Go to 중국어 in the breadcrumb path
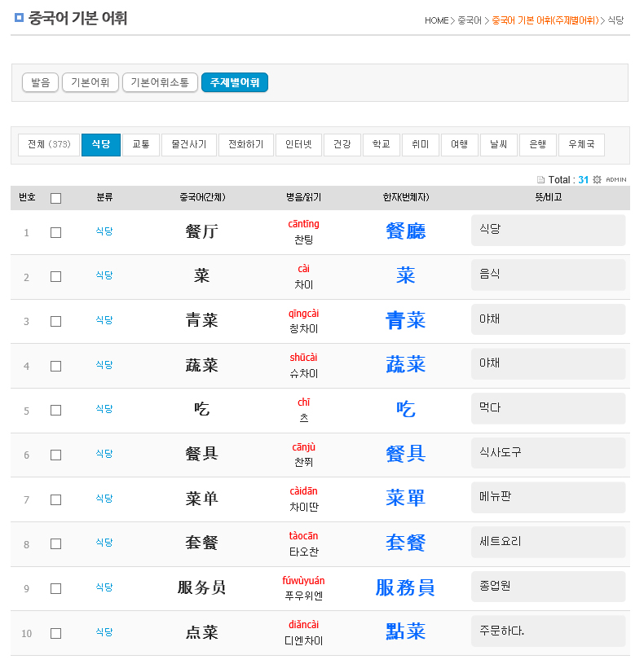The width and height of the screenshot is (644, 664). coord(469,20)
